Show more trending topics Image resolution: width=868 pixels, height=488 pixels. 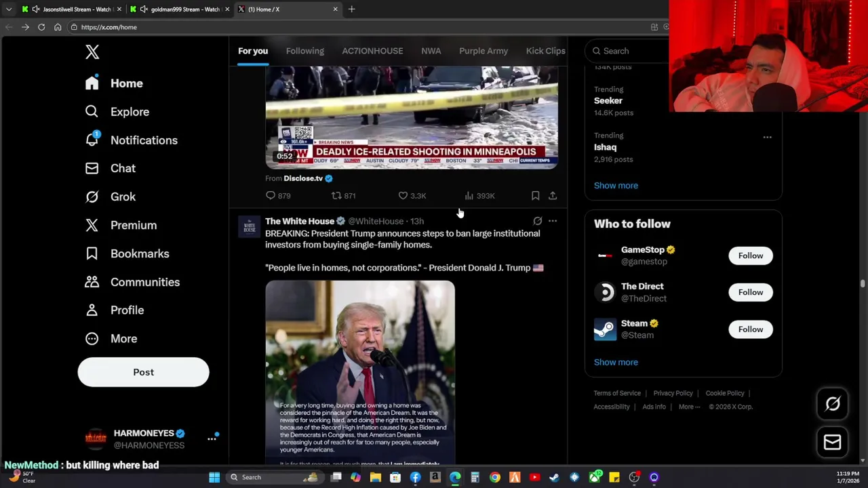tap(616, 185)
